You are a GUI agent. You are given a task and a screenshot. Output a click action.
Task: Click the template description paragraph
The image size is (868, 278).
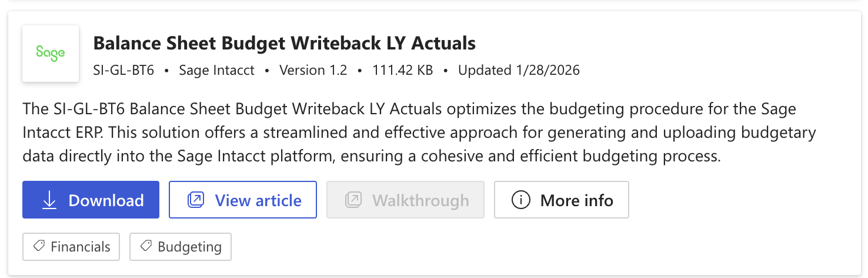[419, 133]
